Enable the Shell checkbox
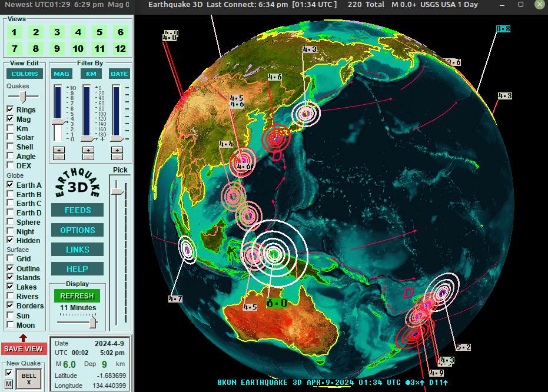Viewport: 548px width, 392px height. pyautogui.click(x=10, y=147)
